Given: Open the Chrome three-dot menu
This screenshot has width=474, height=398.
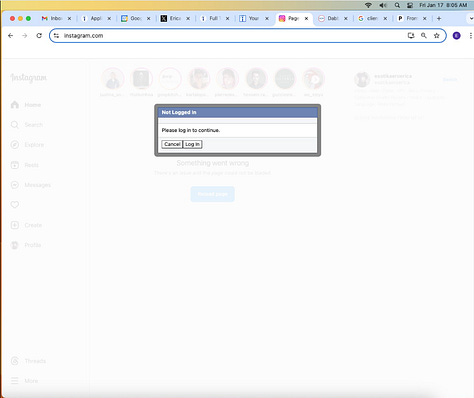Looking at the screenshot, I should click(x=470, y=36).
